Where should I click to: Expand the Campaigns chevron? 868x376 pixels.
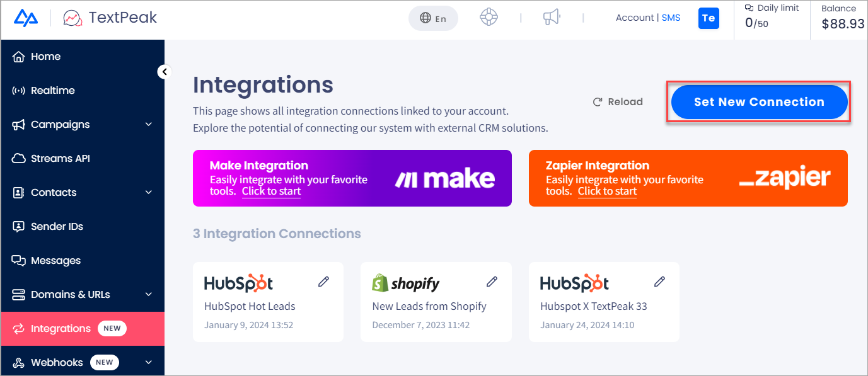(x=149, y=125)
